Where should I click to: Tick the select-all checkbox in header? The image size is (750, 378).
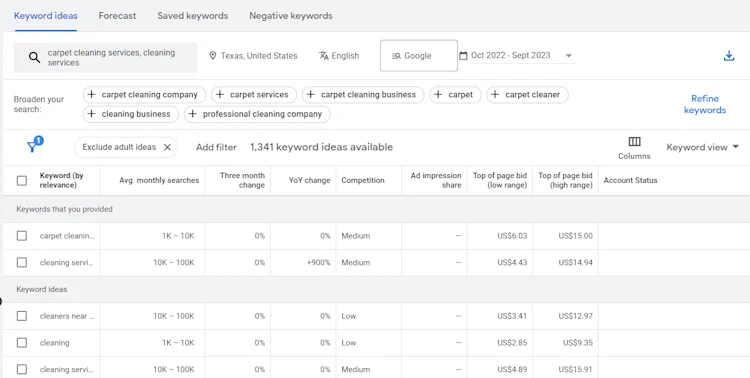point(22,180)
